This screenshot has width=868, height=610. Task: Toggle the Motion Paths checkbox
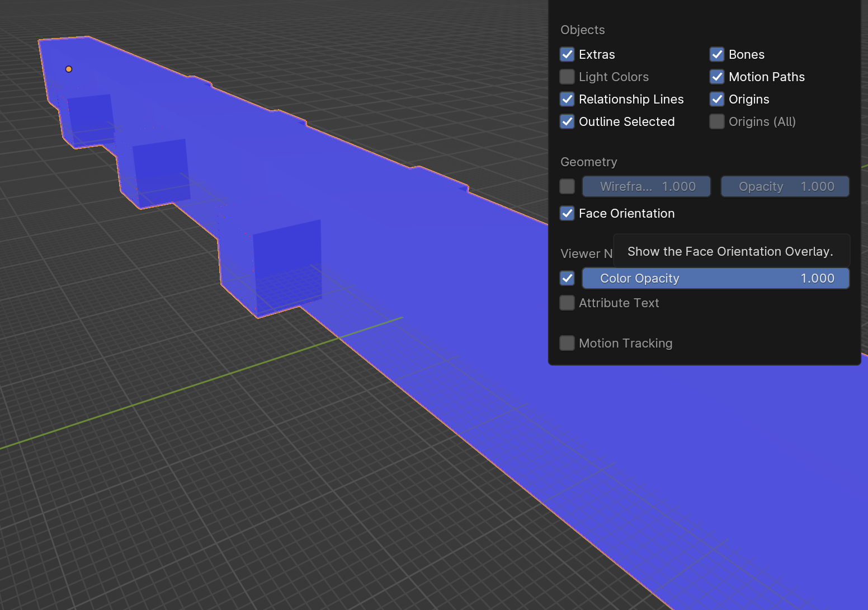(717, 77)
